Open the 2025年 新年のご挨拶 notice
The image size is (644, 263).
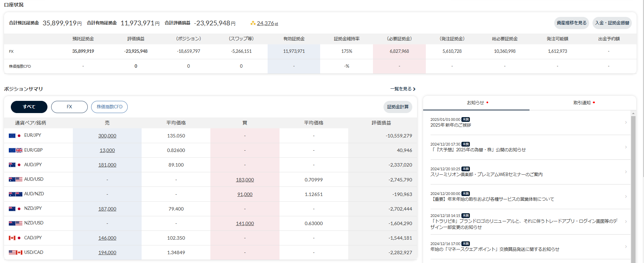(x=451, y=125)
